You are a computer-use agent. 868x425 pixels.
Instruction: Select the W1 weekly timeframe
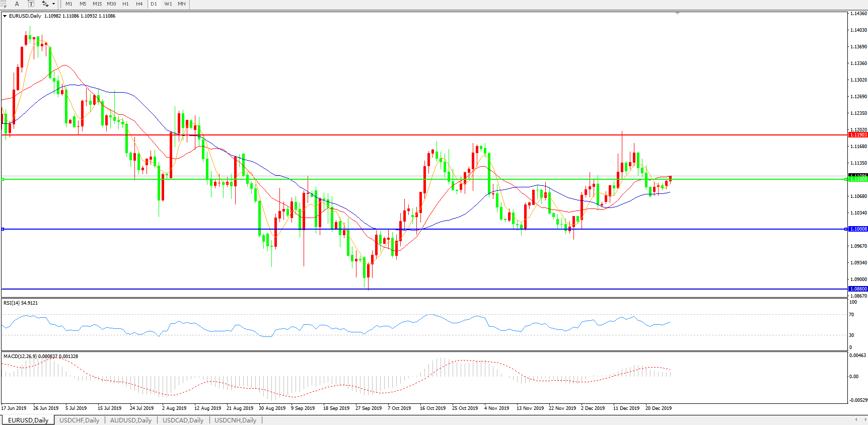[x=168, y=4]
